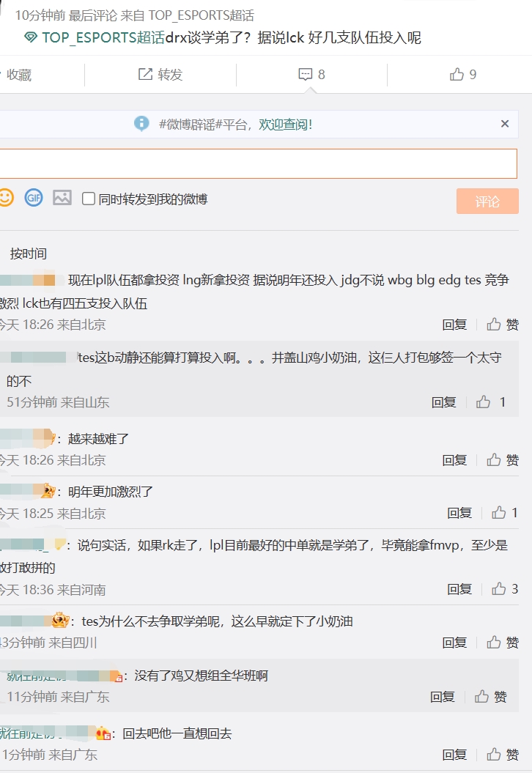Open the comments tab showing 8

(x=311, y=75)
